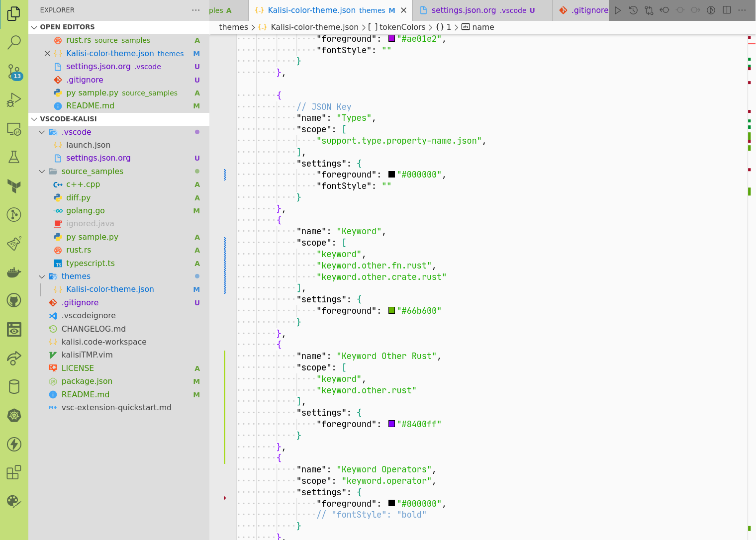Open rust.rs from Open Editors
The image size is (756, 540).
click(119, 40)
